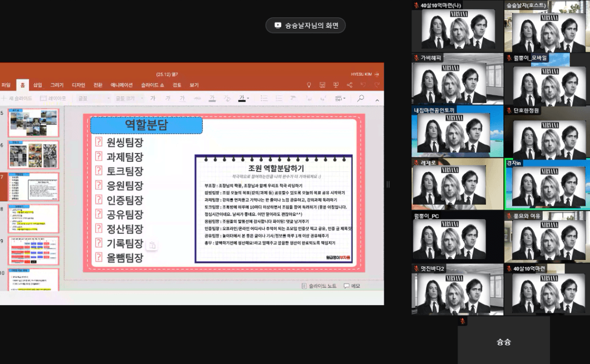Screen dimensions: 590x364
Task: Click the lightbulb Tell Me icon
Action: (309, 85)
